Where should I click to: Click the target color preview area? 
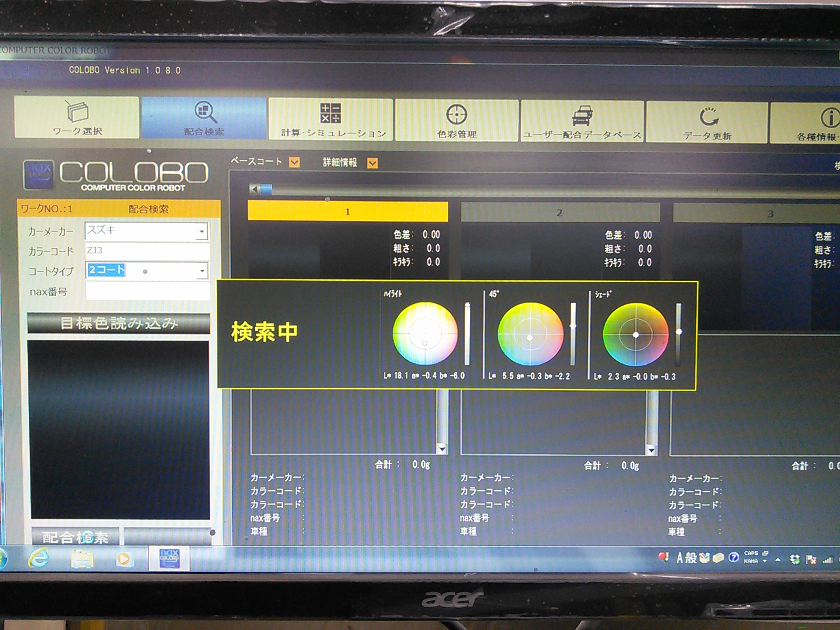[x=119, y=429]
